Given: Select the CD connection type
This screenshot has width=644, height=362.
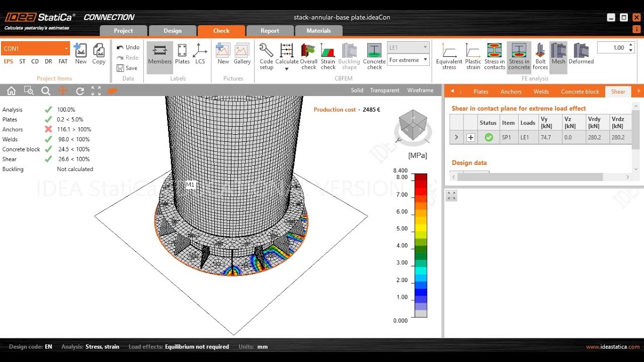Looking at the screenshot, I should coord(35,61).
